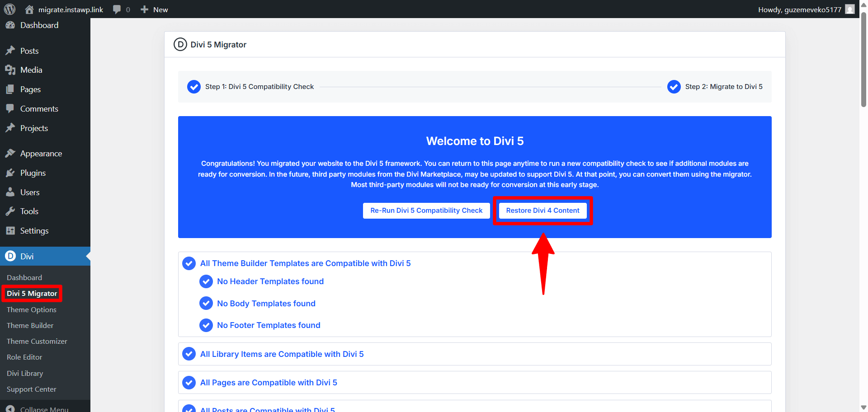The width and height of the screenshot is (868, 412).
Task: Expand All Pages are Compatible section
Action: coord(269,383)
